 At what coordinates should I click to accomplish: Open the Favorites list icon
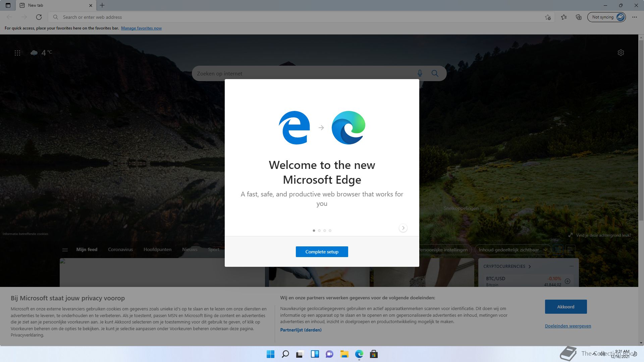[564, 17]
